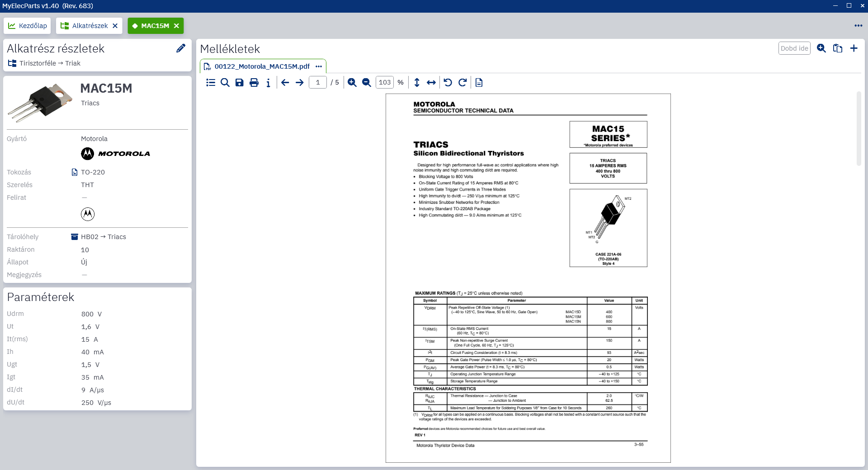The image size is (868, 470).
Task: Select the Raktáron stock value 10
Action: click(x=85, y=250)
